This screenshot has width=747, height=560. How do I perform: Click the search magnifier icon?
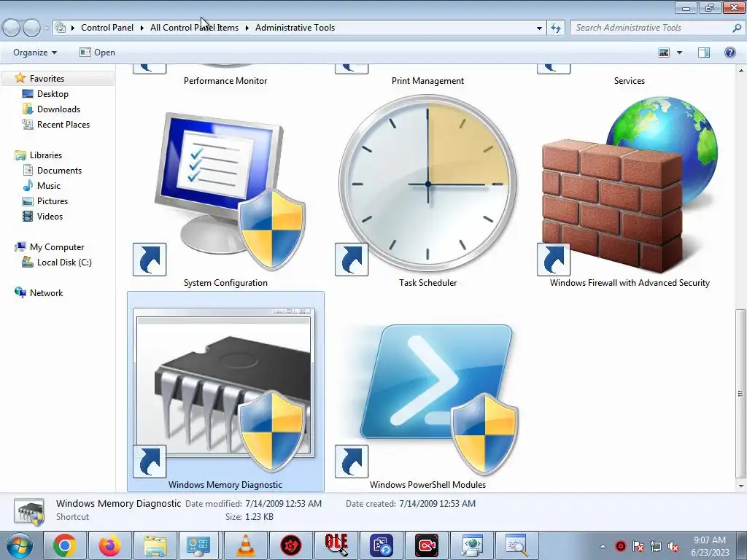(x=737, y=28)
